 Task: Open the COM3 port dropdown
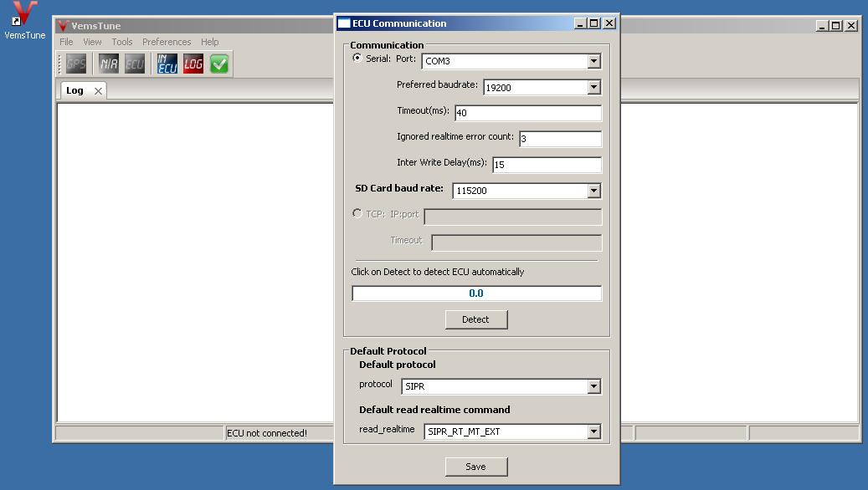tap(594, 61)
